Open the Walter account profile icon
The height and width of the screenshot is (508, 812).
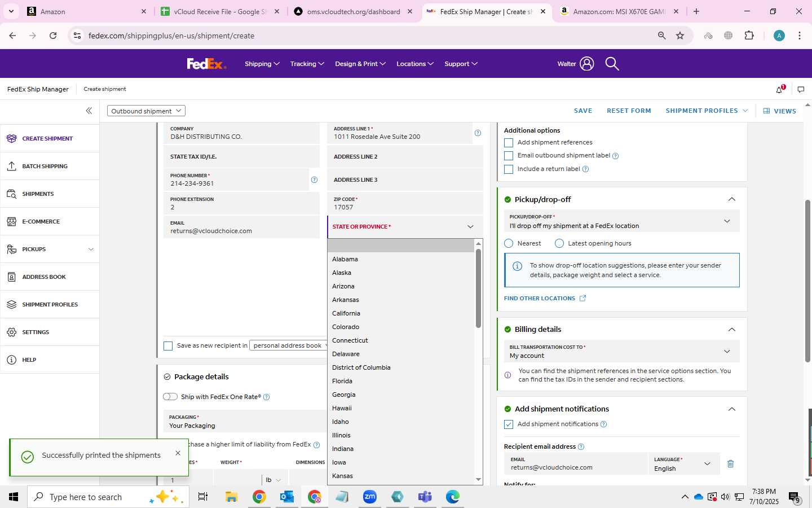[586, 64]
